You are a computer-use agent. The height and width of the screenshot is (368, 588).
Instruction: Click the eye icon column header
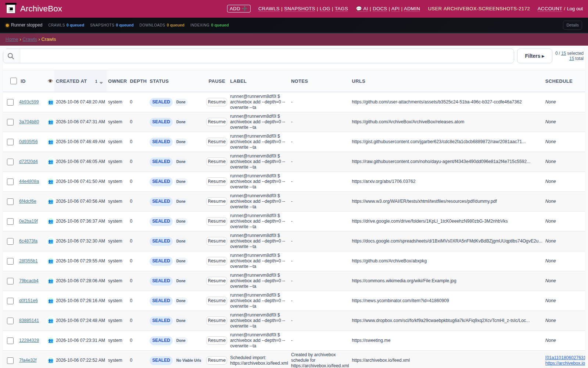(x=50, y=81)
